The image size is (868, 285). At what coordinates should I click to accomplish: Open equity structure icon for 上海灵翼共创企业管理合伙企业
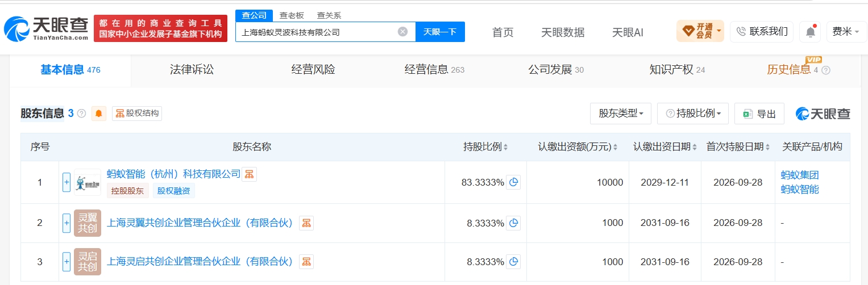click(306, 223)
